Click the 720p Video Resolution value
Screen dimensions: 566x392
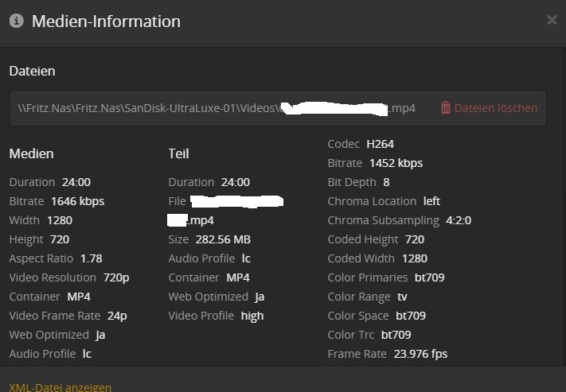pos(115,278)
